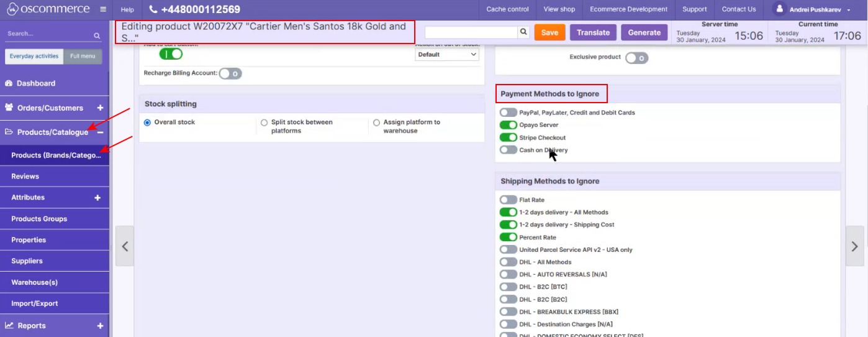The height and width of the screenshot is (337, 868).
Task: Open Products Groups in sidebar
Action: (55, 219)
